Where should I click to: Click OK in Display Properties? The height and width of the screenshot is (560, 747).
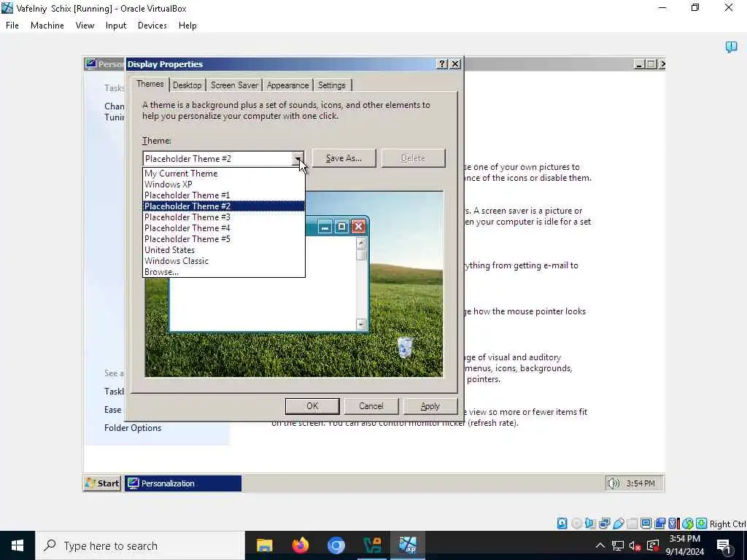click(x=312, y=406)
